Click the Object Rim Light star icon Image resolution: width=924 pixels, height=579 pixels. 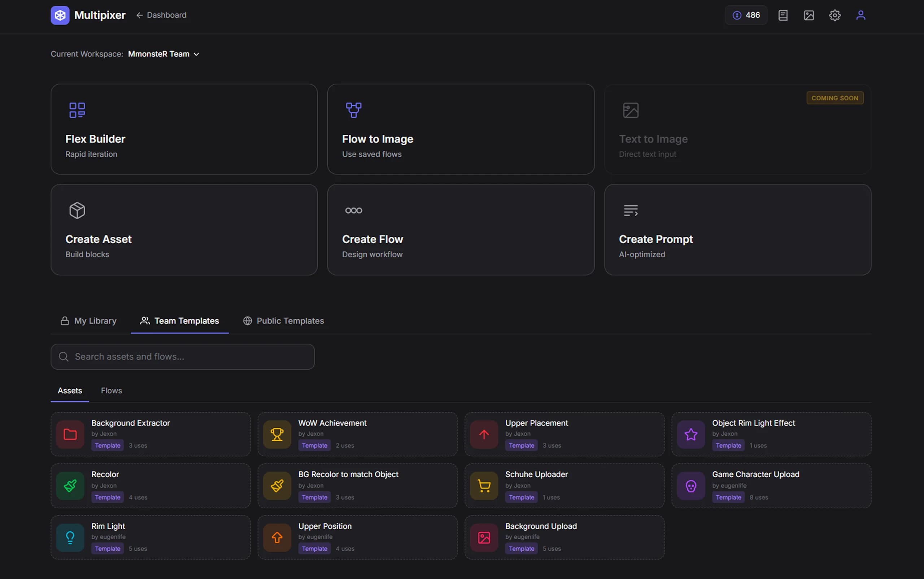tap(690, 434)
